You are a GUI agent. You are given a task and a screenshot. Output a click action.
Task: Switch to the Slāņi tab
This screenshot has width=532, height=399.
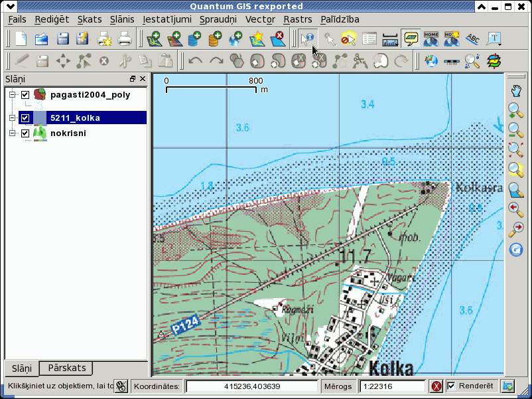click(22, 368)
